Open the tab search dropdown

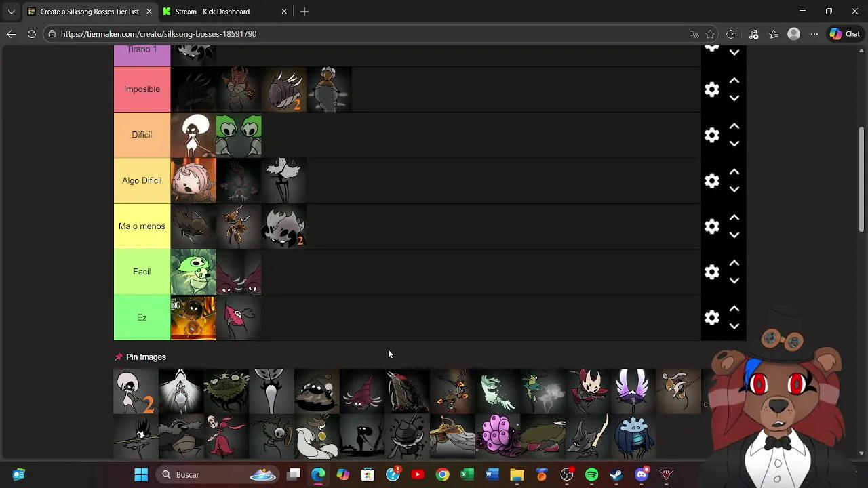[x=11, y=12]
